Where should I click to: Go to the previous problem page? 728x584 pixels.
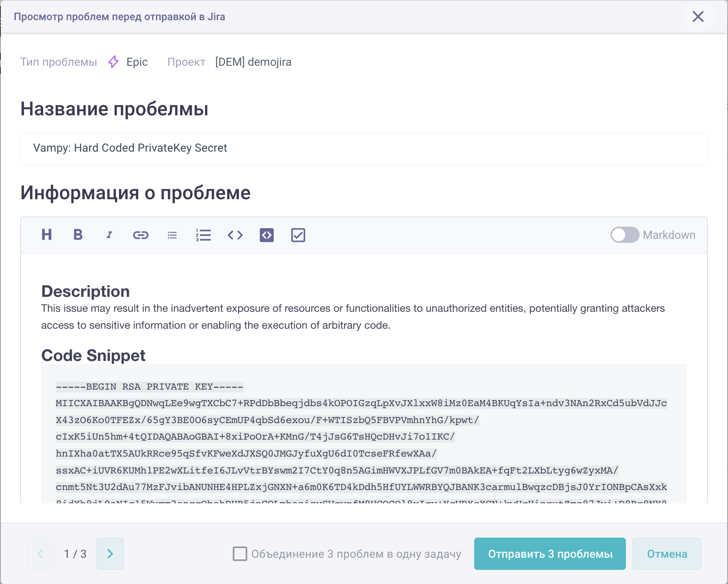pos(40,554)
